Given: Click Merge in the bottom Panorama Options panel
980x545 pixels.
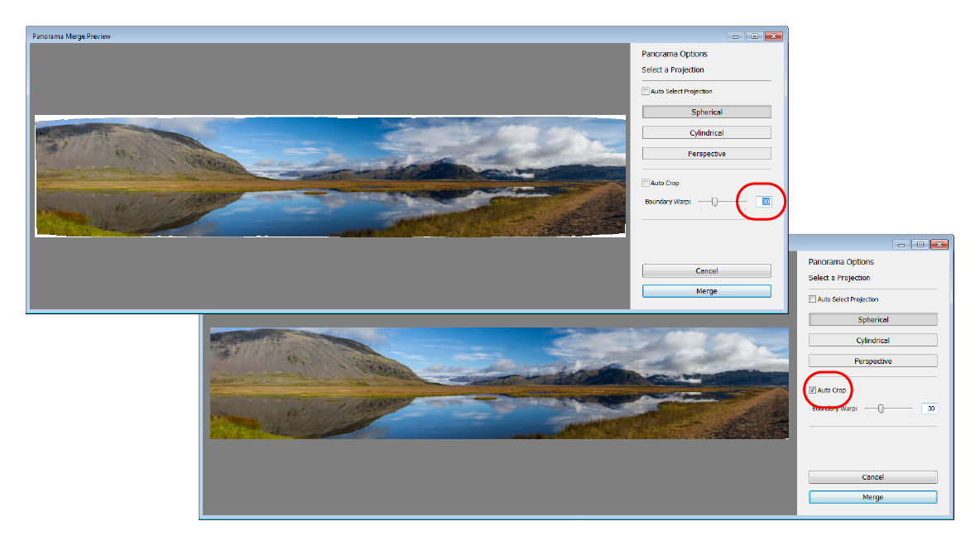Looking at the screenshot, I should point(872,496).
